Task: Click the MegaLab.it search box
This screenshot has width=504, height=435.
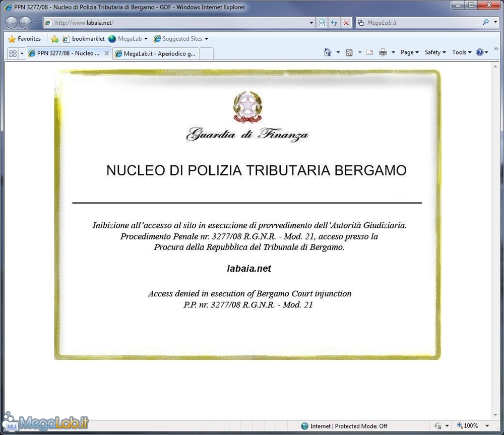Action: [418, 23]
